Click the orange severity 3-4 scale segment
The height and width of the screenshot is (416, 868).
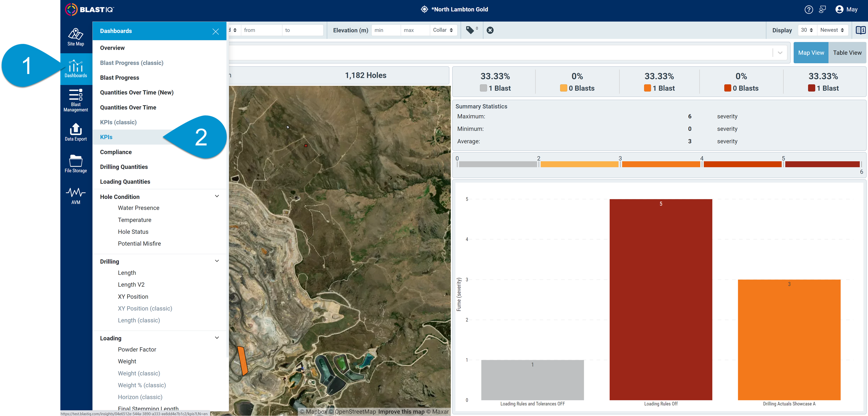[661, 164]
